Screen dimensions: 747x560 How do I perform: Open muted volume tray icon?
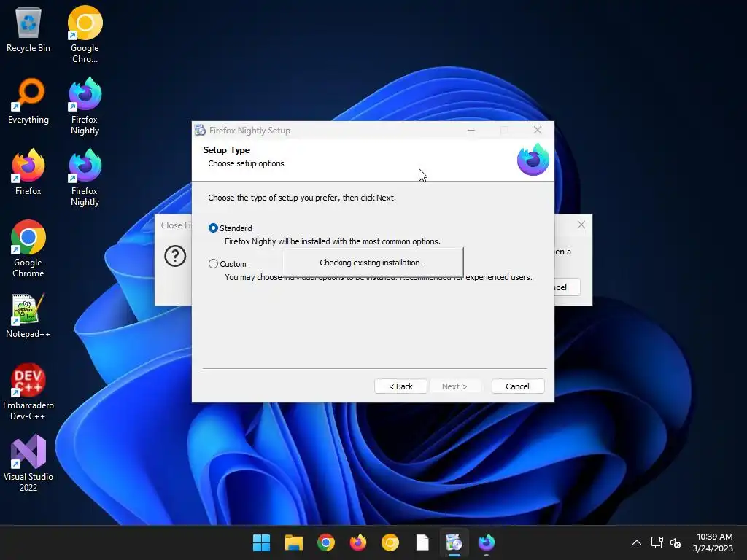[676, 542]
